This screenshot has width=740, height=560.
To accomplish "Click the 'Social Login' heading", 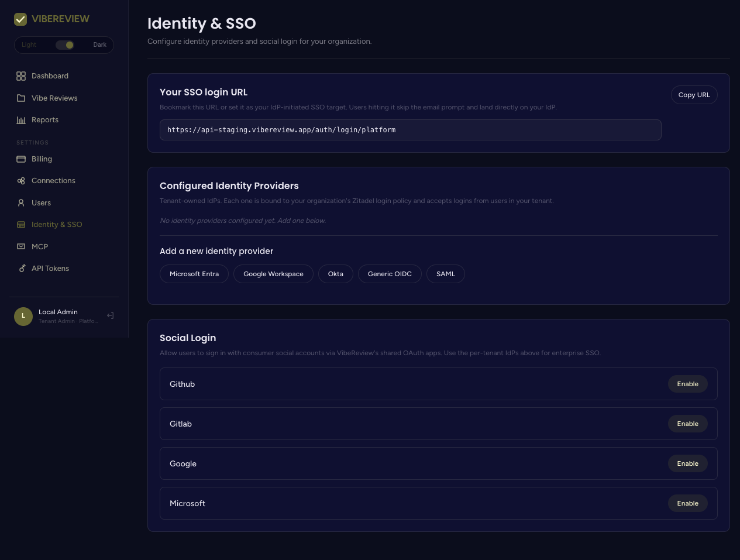I will pyautogui.click(x=188, y=338).
